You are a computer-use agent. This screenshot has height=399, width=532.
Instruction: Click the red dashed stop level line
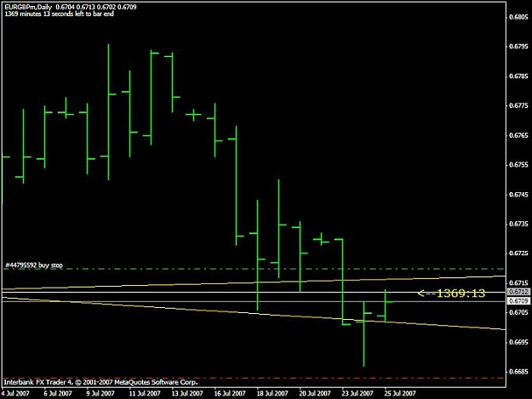254,378
